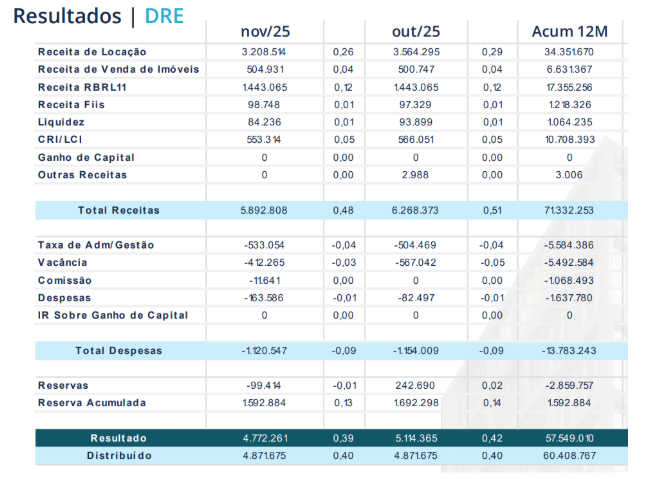Click the Receita de Venda de Imóveis label
This screenshot has height=479, width=645.
coord(118,69)
